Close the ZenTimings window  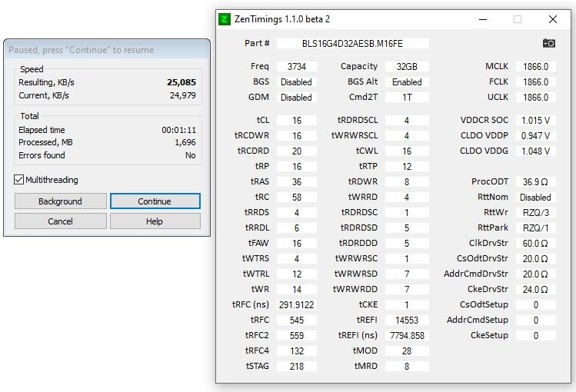[552, 19]
